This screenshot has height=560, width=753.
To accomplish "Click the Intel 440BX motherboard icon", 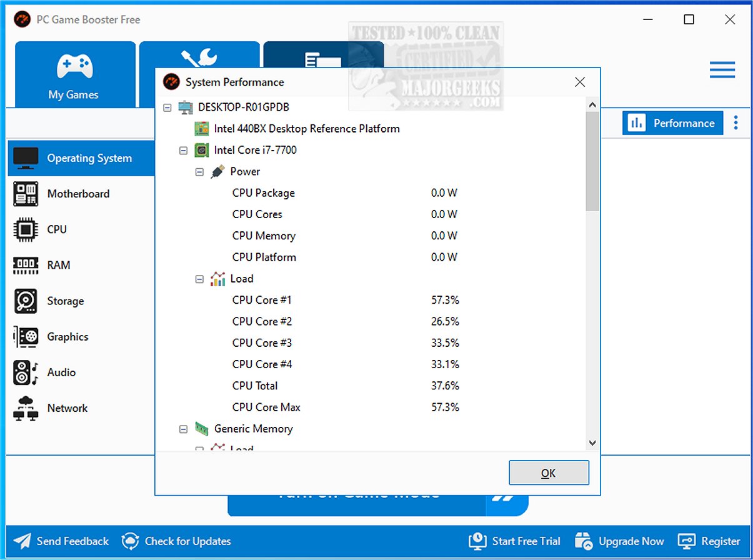I will tap(201, 129).
